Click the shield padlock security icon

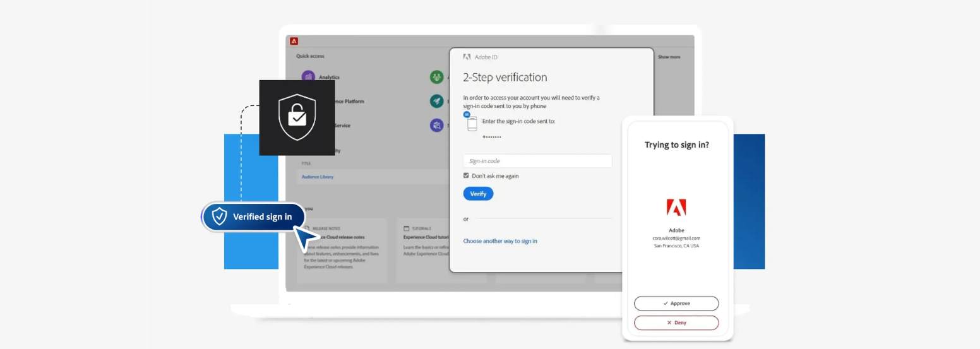click(297, 117)
